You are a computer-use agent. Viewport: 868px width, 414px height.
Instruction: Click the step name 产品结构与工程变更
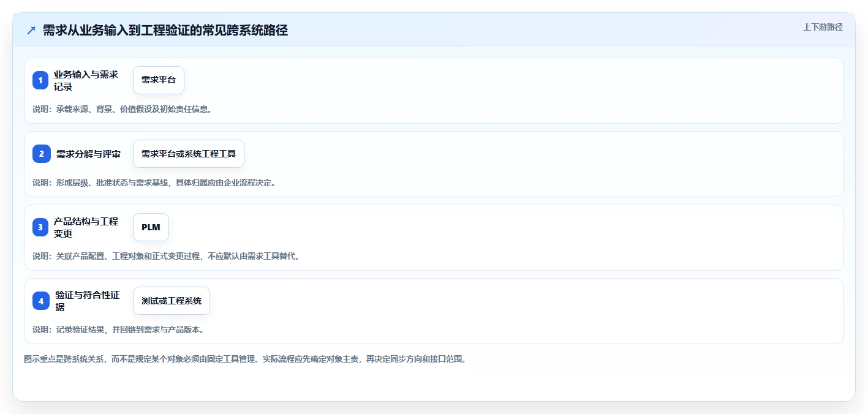pos(86,227)
